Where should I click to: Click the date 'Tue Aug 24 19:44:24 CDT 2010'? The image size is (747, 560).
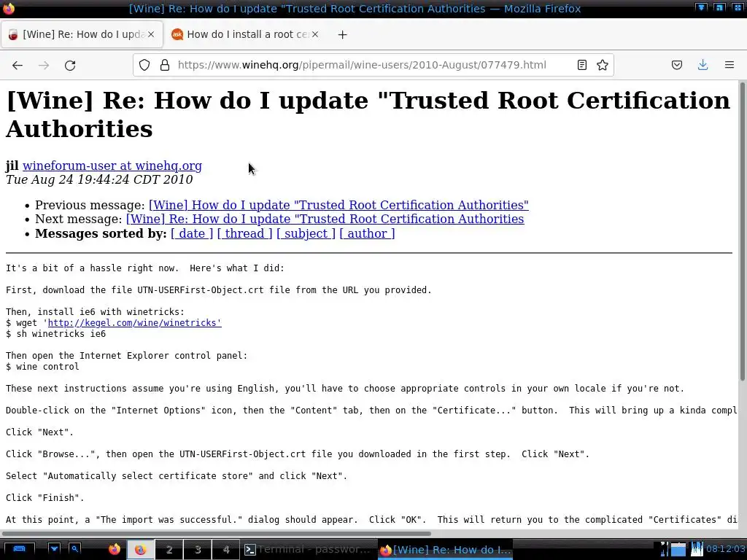click(99, 179)
